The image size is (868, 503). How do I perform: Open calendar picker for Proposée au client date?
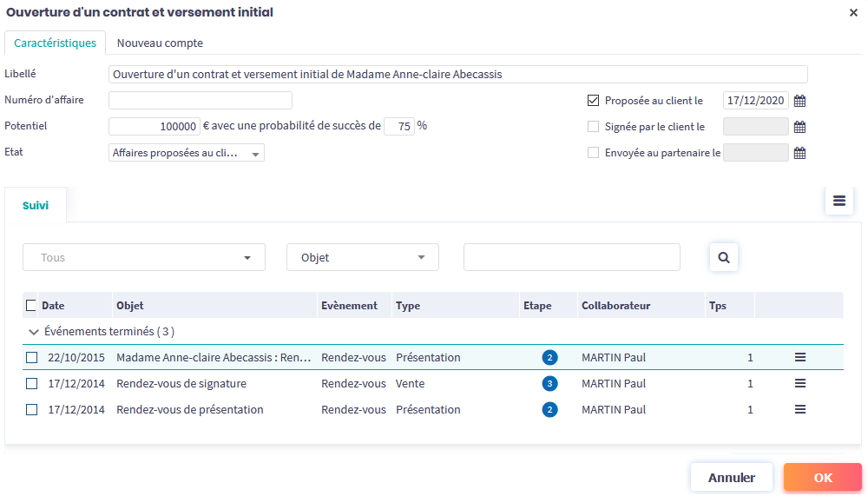pos(800,101)
